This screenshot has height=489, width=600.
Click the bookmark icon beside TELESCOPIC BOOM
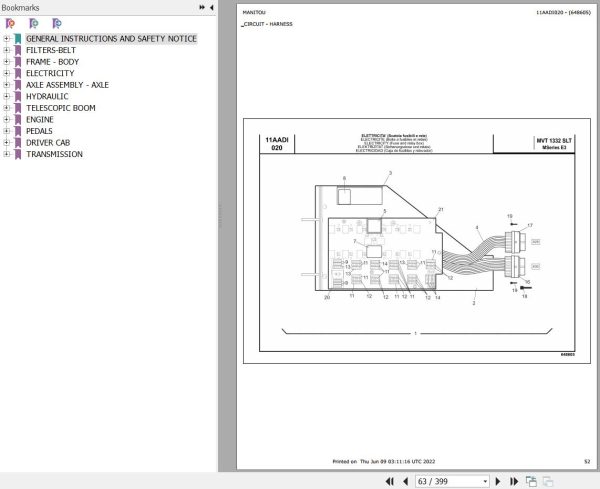click(18, 108)
